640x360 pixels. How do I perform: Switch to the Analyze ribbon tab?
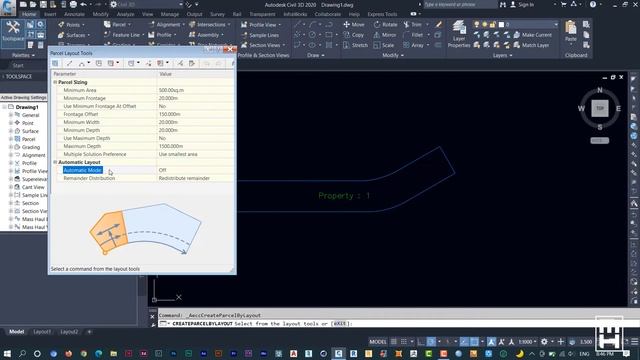point(125,14)
